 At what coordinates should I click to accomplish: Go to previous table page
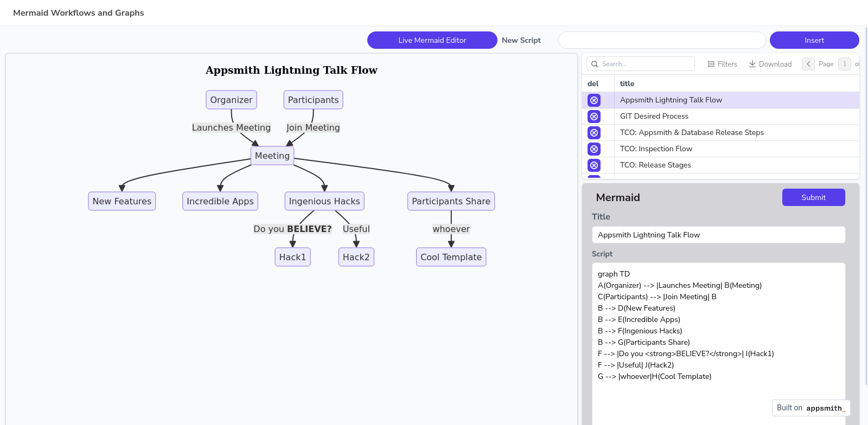click(x=808, y=64)
